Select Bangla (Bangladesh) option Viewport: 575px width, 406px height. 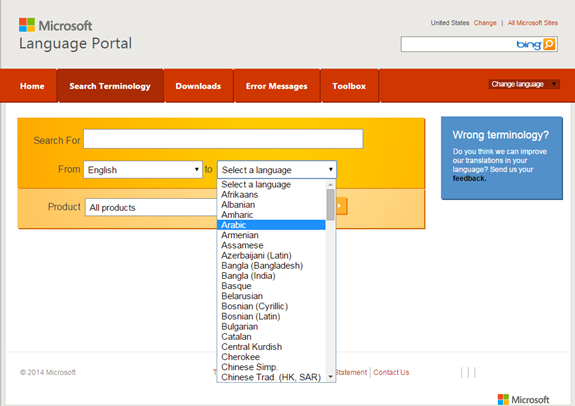(271, 266)
